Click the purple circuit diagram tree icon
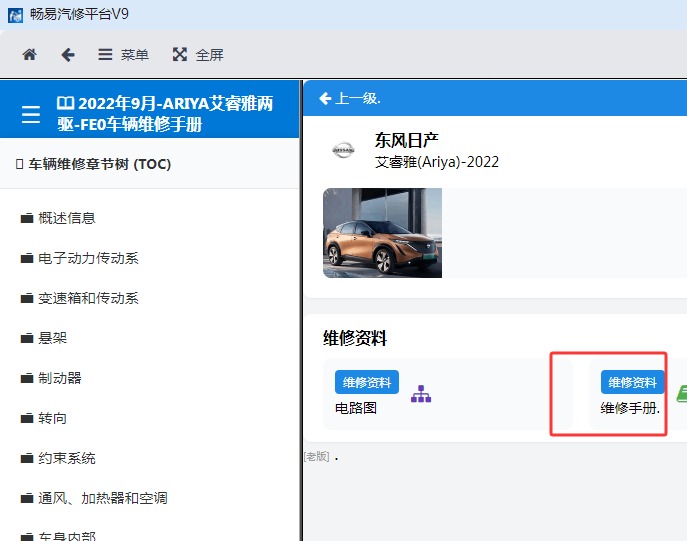Viewport: 687px width, 541px height. [x=421, y=394]
